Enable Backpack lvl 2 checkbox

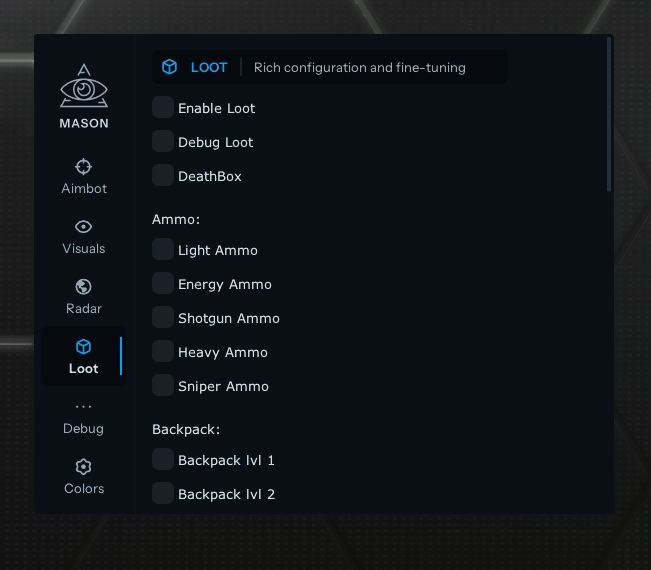pos(163,494)
